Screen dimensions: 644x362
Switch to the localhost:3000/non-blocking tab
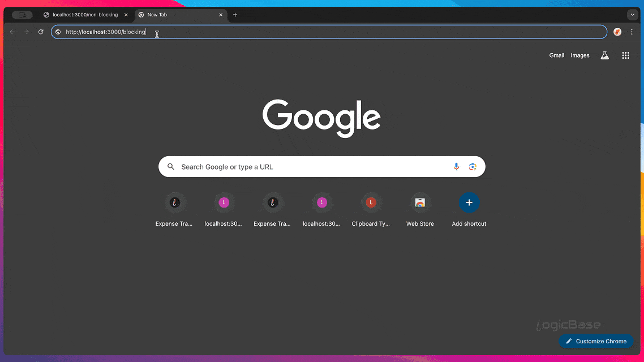[84, 15]
